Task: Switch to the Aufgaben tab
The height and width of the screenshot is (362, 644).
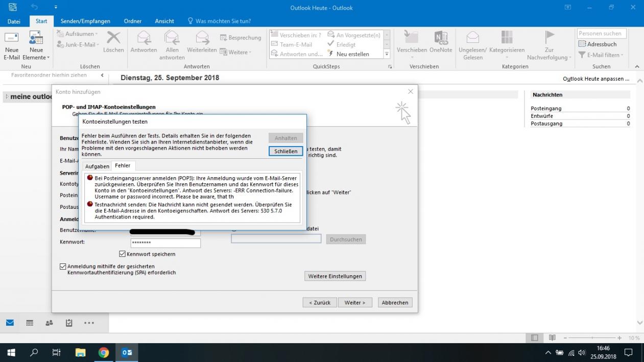Action: [97, 166]
